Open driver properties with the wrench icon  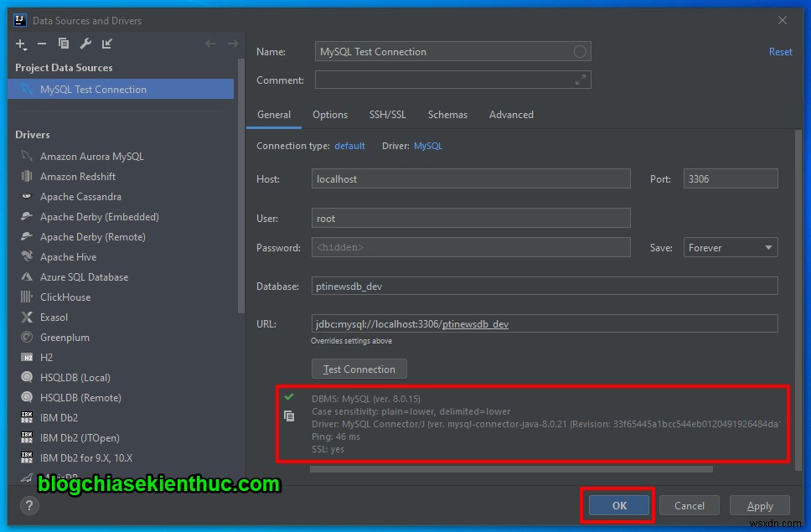(85, 44)
